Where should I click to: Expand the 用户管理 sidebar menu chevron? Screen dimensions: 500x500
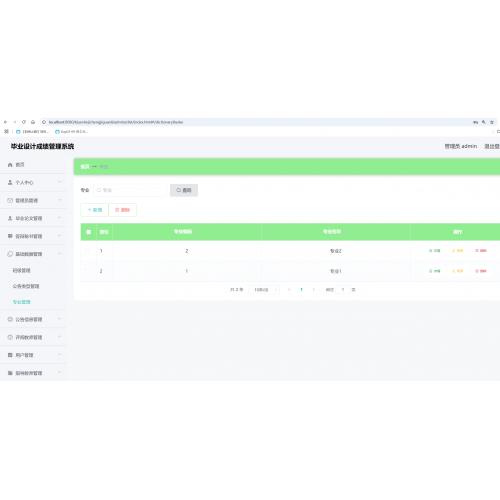60,355
